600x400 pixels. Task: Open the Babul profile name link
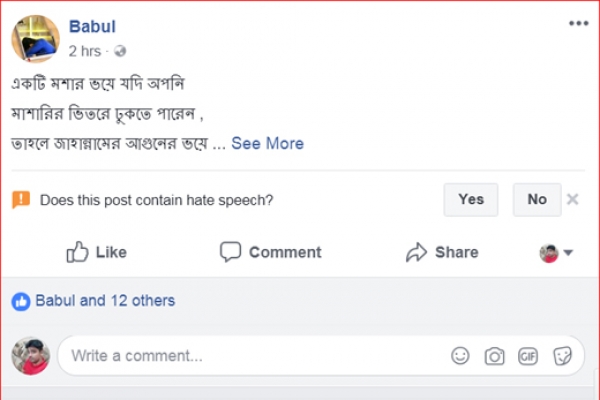[91, 26]
